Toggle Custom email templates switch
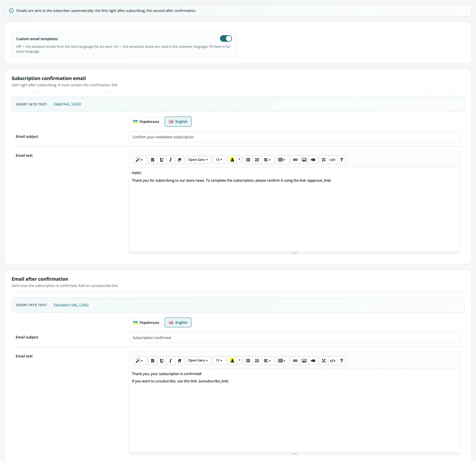The image size is (476, 461). (x=226, y=38)
